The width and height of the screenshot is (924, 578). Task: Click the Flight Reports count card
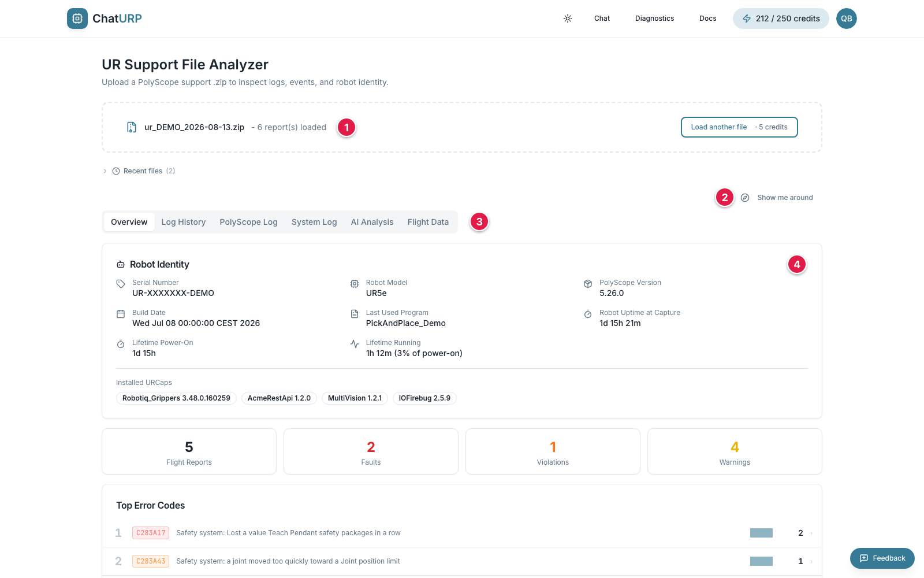point(189,451)
